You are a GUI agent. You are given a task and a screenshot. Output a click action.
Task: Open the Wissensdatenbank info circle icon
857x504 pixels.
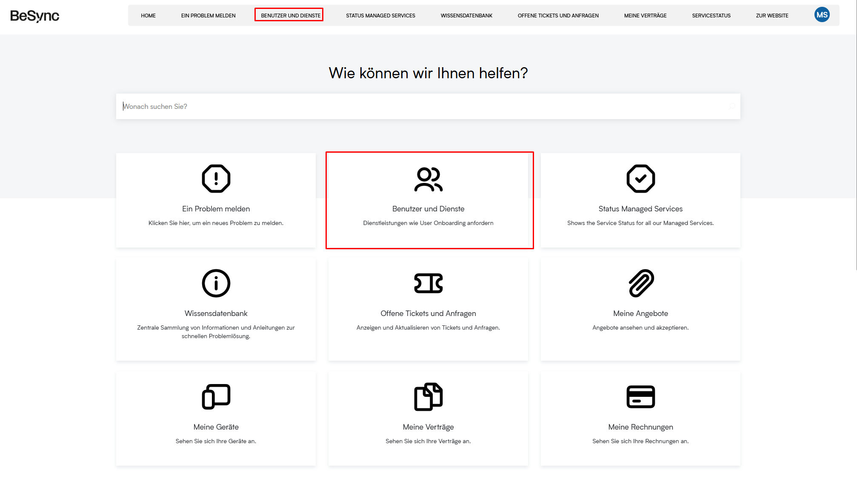(216, 283)
